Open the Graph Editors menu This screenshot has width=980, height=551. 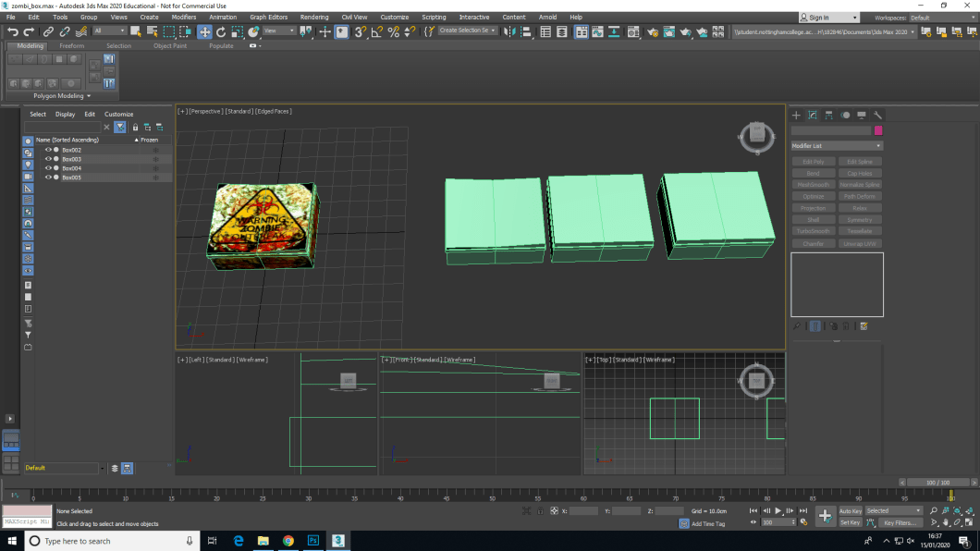pyautogui.click(x=268, y=17)
